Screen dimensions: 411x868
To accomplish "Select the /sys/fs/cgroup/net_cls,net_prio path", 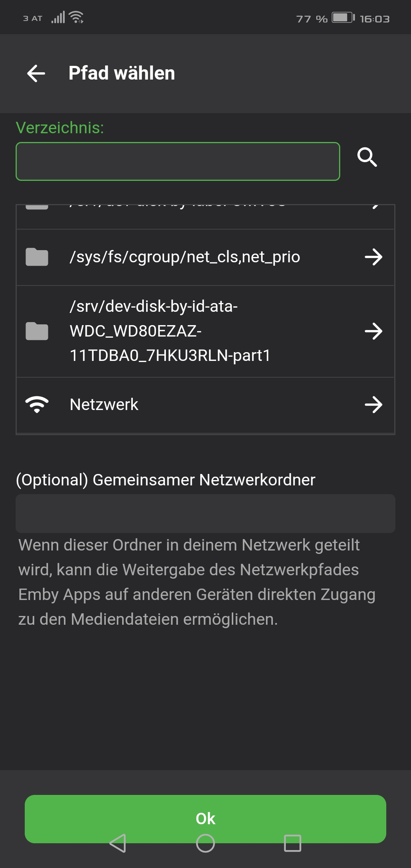I will [185, 257].
